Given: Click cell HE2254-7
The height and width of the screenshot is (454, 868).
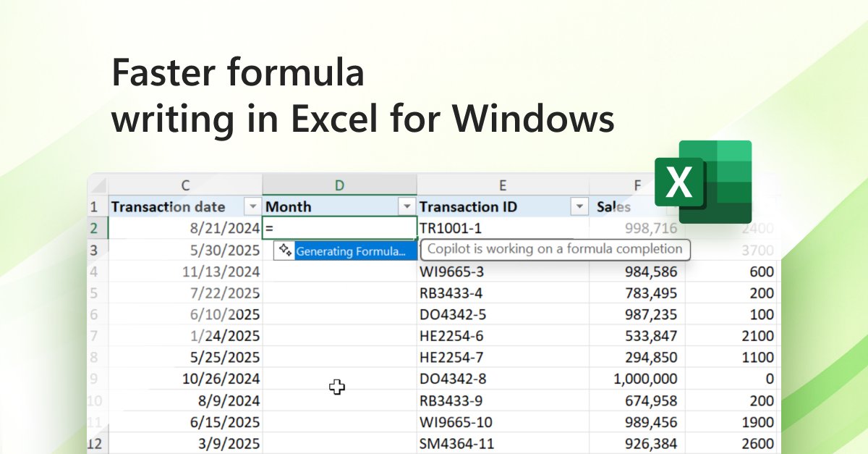Looking at the screenshot, I should click(x=503, y=358).
